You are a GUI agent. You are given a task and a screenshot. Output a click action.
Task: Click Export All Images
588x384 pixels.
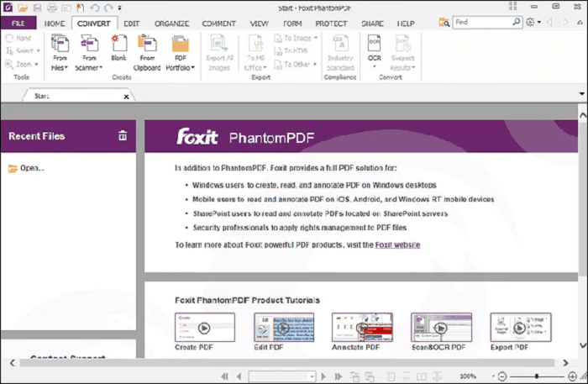[x=219, y=52]
